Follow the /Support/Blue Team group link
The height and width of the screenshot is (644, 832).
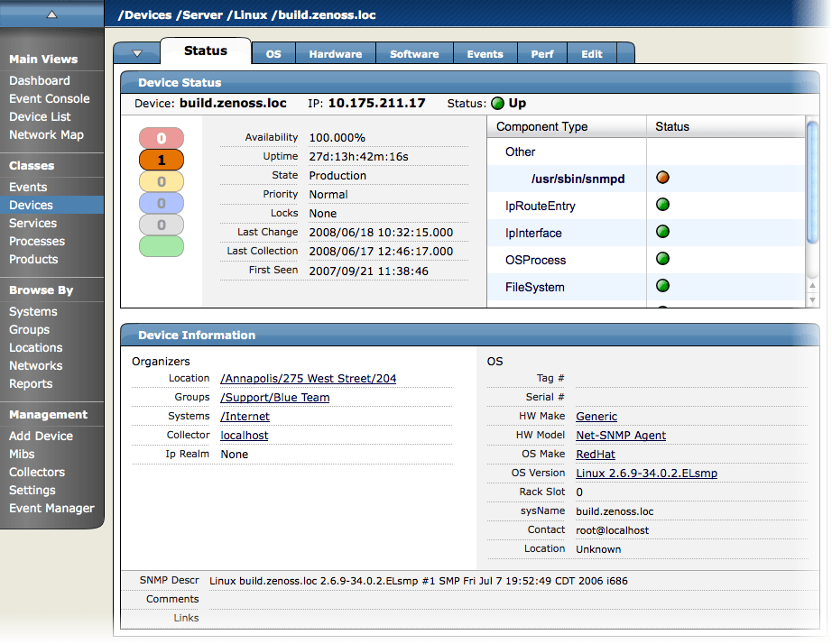coord(275,398)
